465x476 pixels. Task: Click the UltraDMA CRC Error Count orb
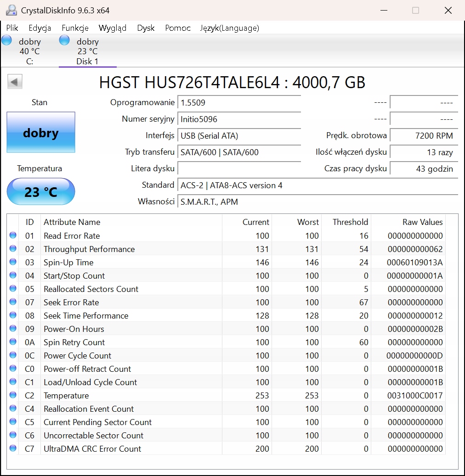click(13, 448)
